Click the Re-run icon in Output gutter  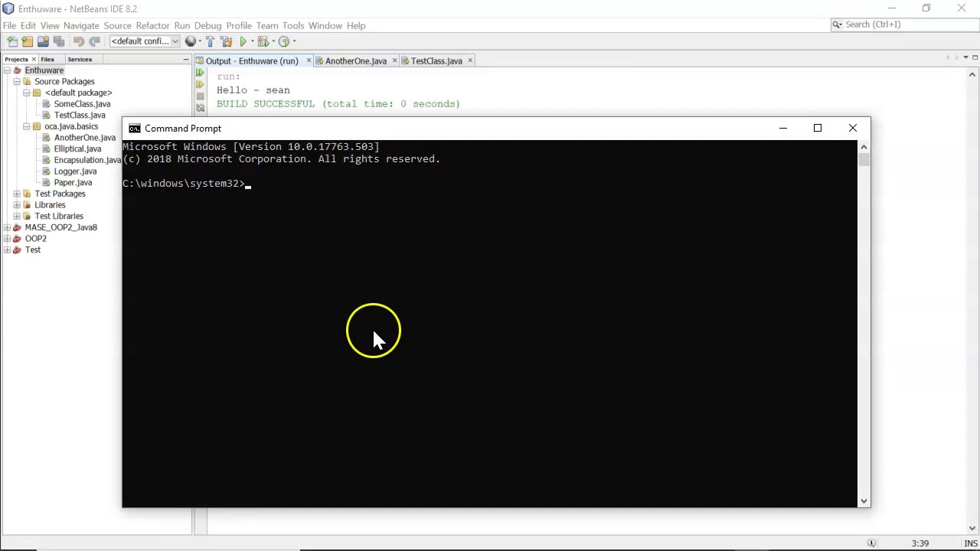tap(200, 73)
